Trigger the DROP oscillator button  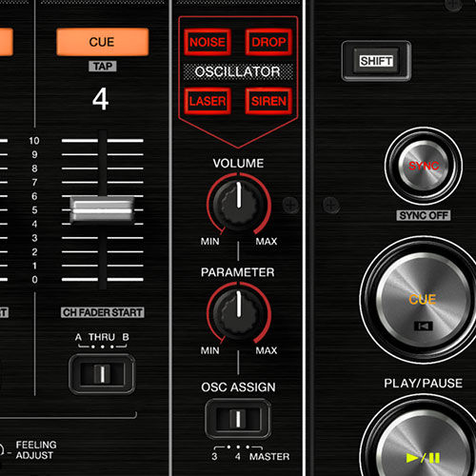click(x=268, y=42)
